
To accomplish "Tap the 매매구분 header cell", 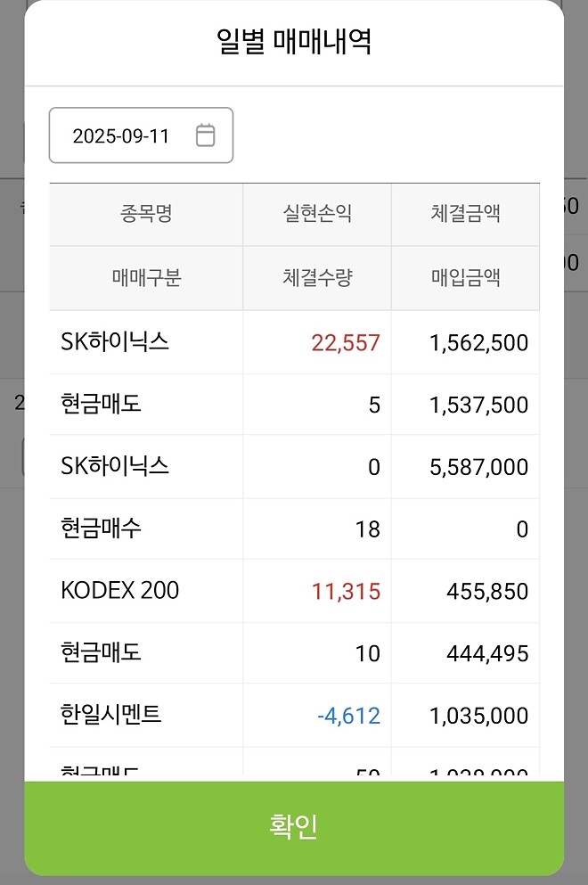I will pyautogui.click(x=145, y=277).
